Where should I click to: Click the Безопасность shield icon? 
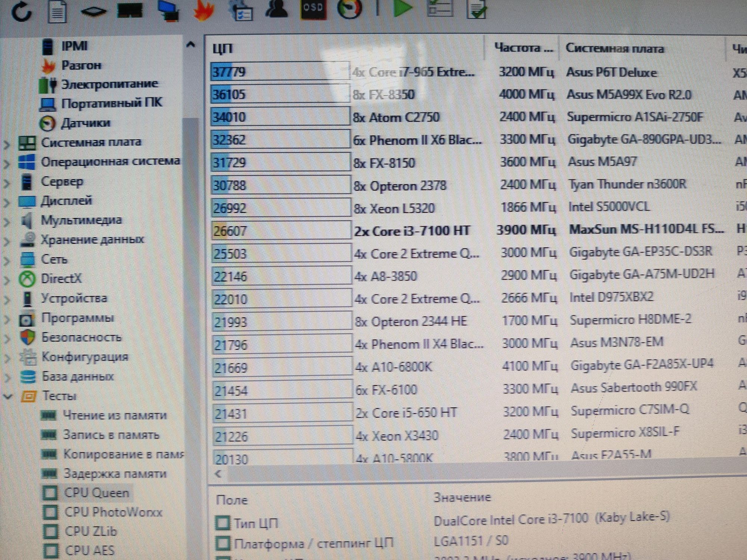click(x=28, y=338)
